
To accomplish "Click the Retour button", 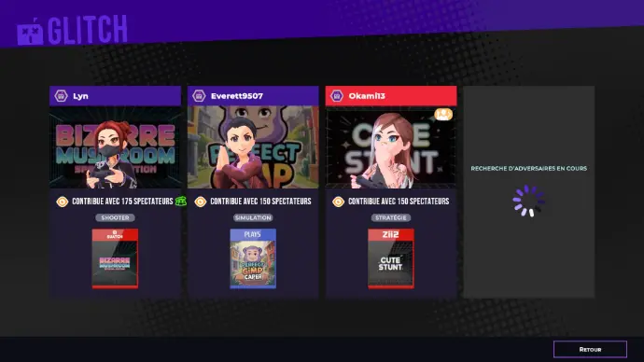I will [x=590, y=349].
